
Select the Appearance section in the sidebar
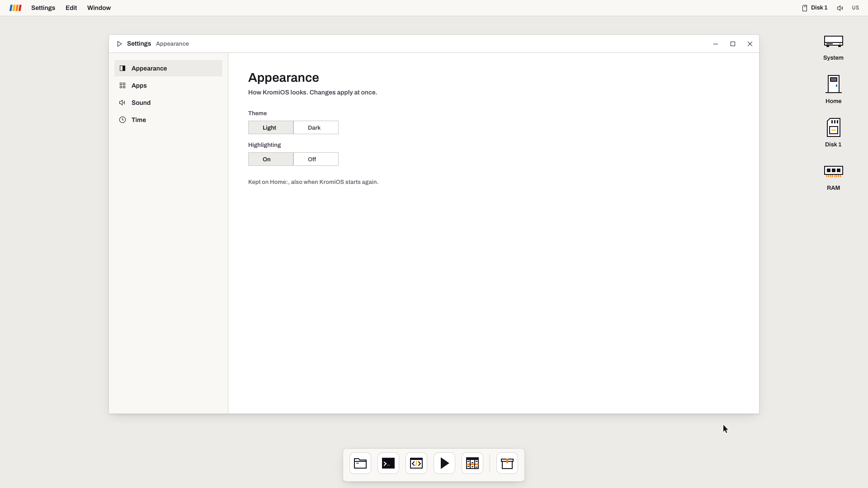[x=168, y=68]
